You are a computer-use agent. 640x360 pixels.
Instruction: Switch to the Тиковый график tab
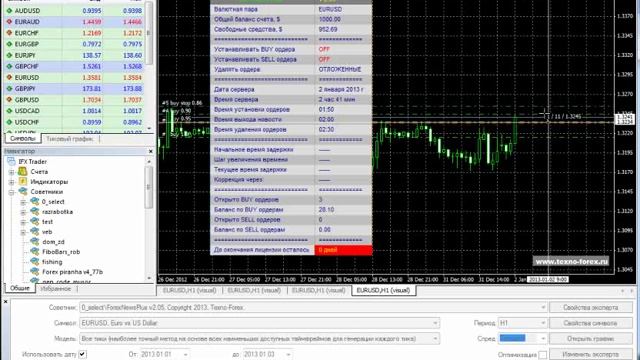tap(70, 139)
